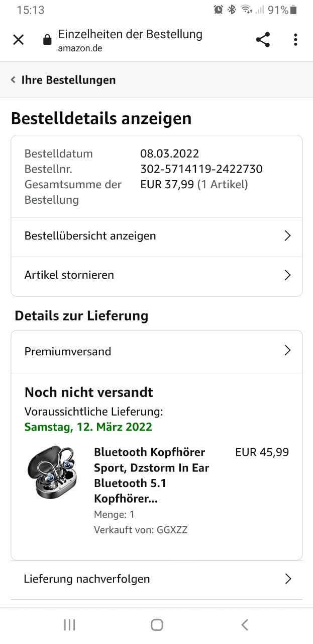The width and height of the screenshot is (313, 644).
Task: Go back to Ihre Bestellungen
Action: pos(63,80)
